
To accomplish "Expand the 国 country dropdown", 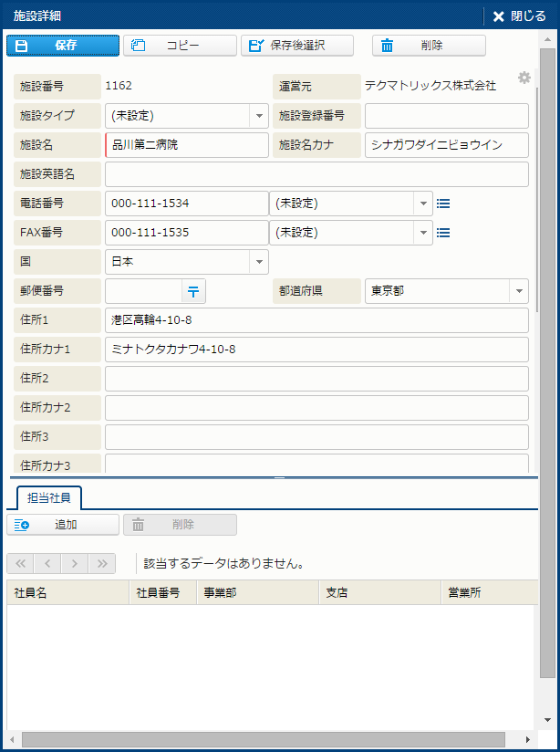I will point(259,262).
